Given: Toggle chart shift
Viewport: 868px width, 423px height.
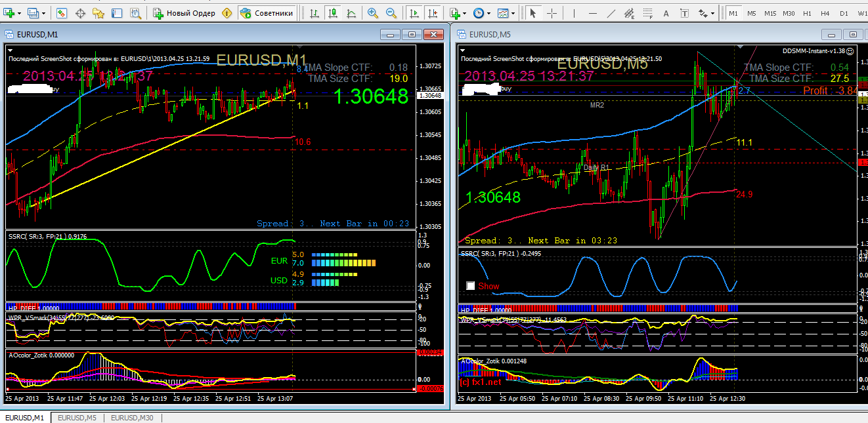Looking at the screenshot, I should click(x=433, y=12).
